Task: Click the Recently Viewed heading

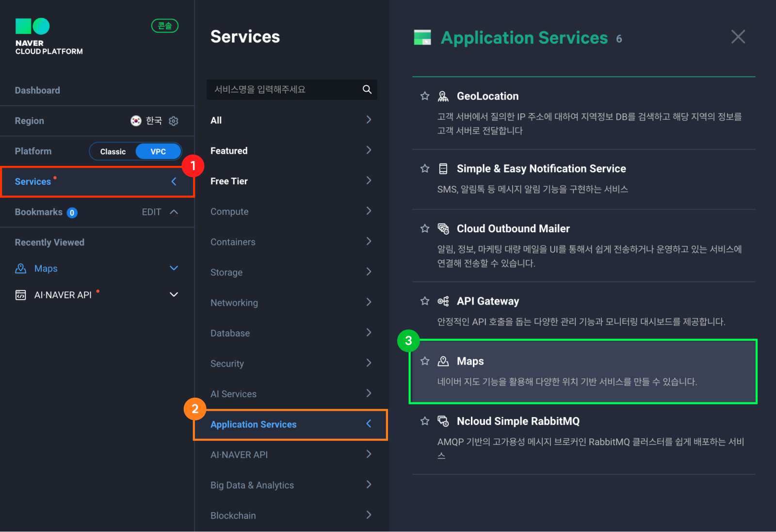Action: click(49, 242)
